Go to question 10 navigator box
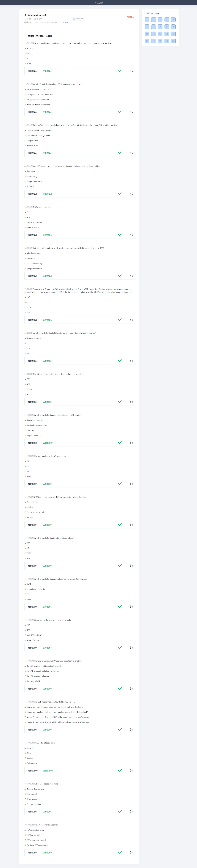The image size is (197, 868). [x=173, y=27]
